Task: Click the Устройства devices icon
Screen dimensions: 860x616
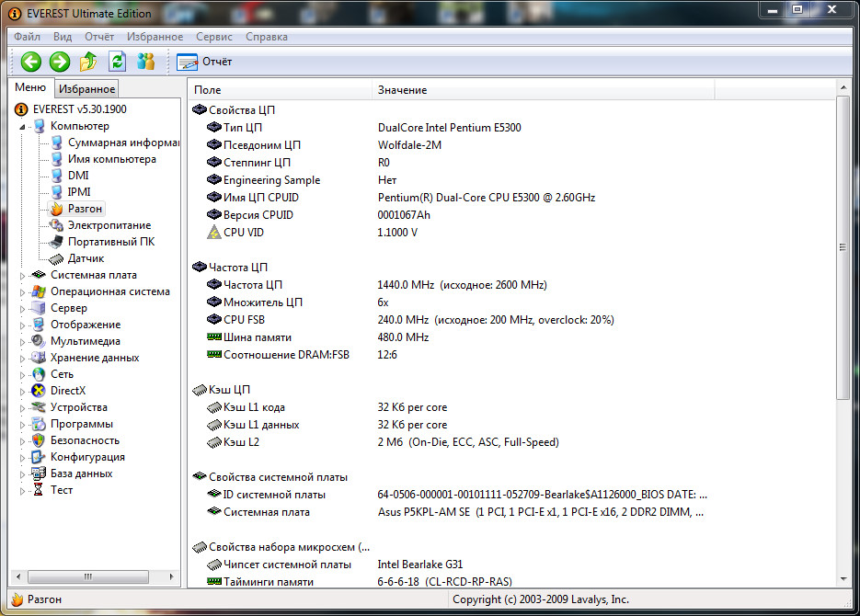Action: click(x=39, y=407)
